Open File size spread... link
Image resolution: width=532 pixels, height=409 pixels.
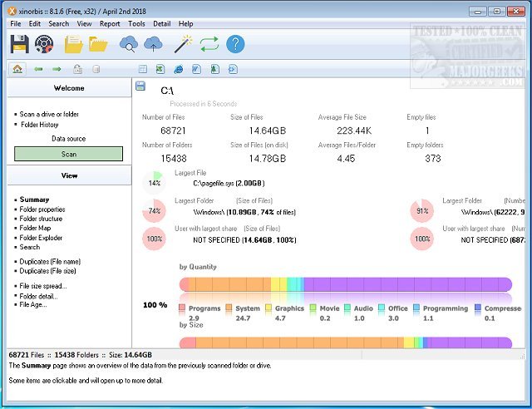(42, 286)
